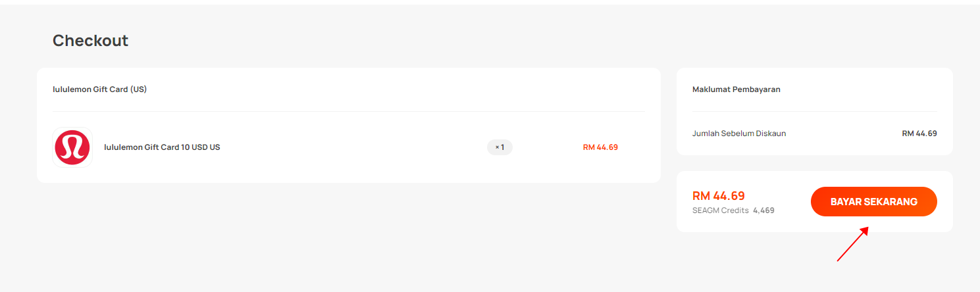Click the subtotal RM 44.69 amount

(919, 134)
